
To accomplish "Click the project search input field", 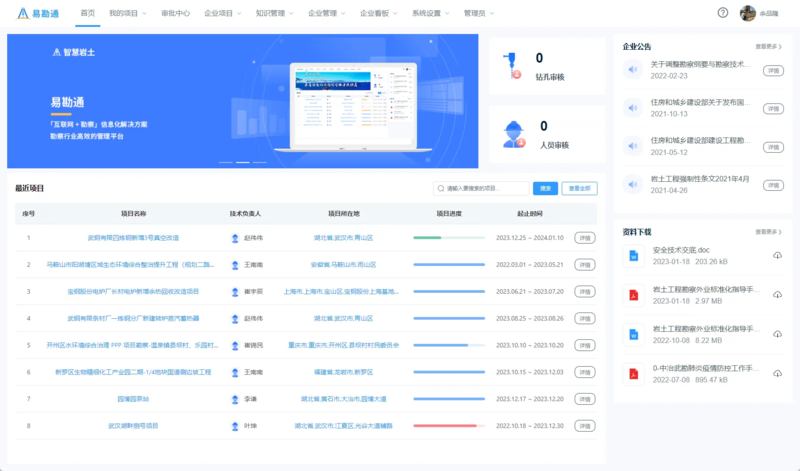I will click(x=481, y=188).
